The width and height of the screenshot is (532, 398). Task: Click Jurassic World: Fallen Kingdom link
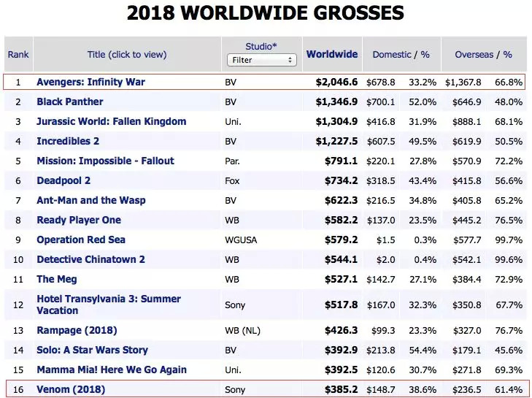pos(111,121)
